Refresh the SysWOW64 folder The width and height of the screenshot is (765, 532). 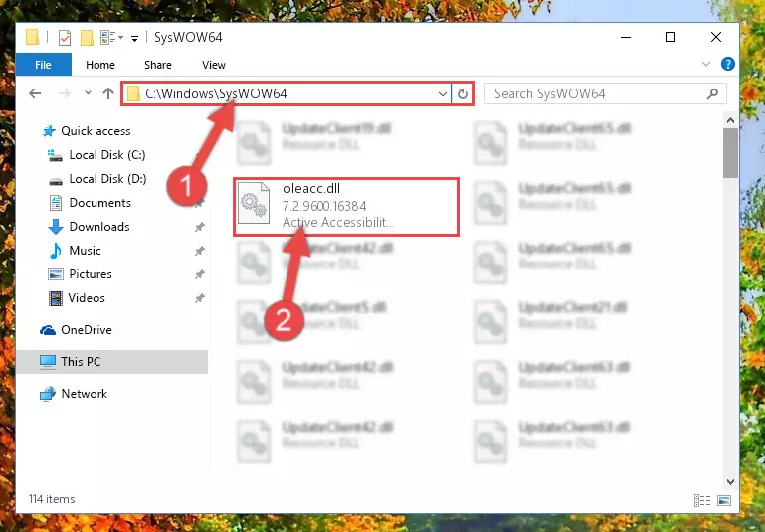tap(462, 93)
